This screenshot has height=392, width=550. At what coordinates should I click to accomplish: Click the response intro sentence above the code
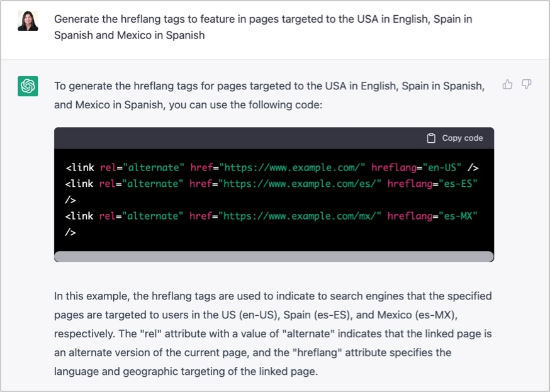coord(269,95)
